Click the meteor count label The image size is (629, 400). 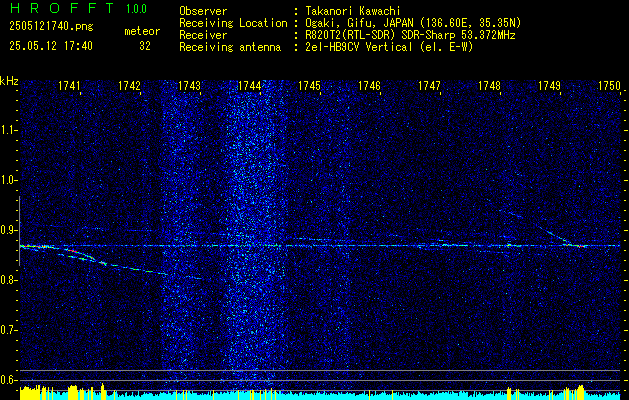tap(142, 31)
